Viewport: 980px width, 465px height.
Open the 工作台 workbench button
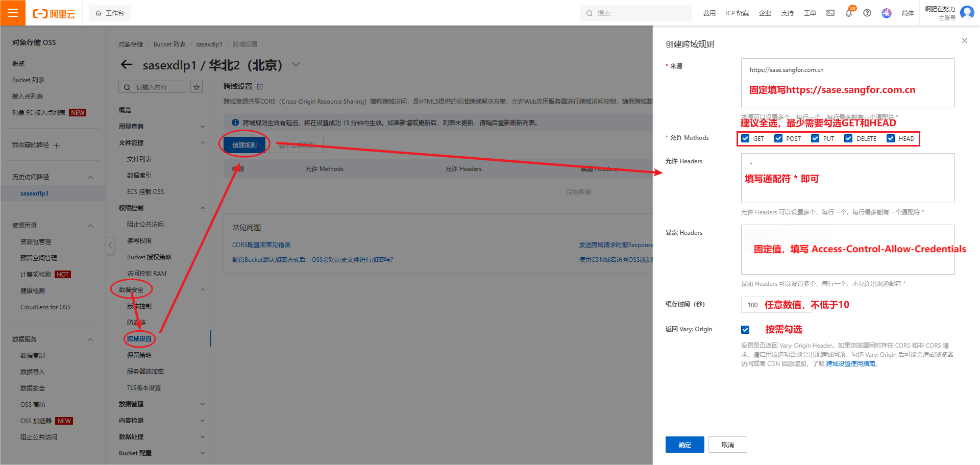(x=110, y=13)
